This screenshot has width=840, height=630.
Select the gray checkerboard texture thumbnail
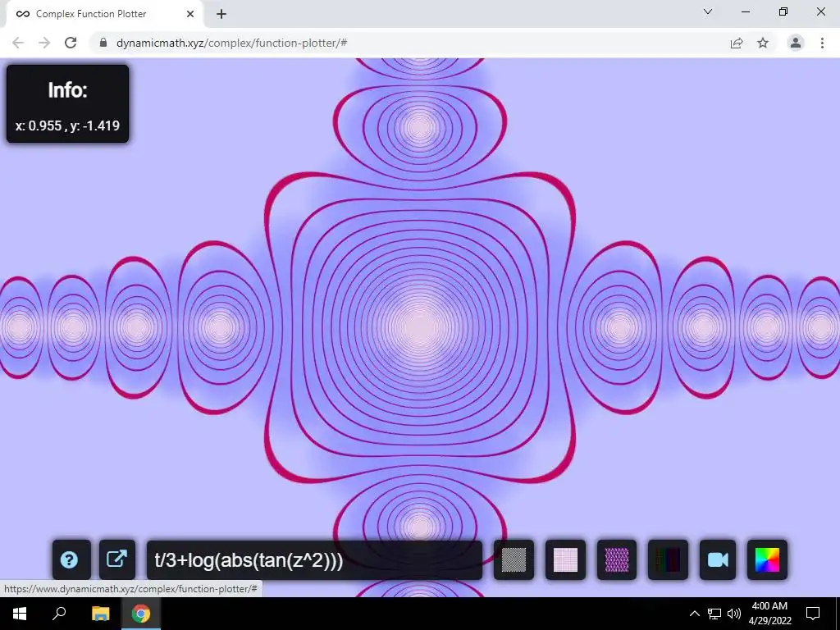[x=514, y=559]
